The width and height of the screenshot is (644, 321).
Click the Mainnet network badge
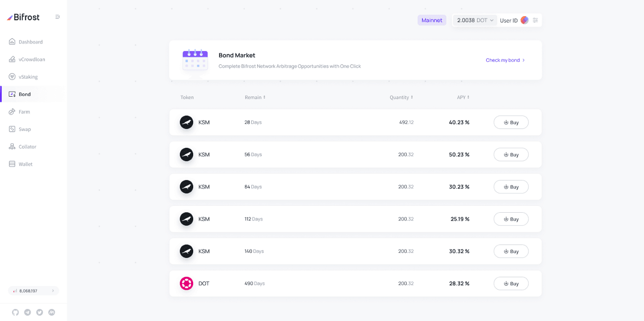(x=432, y=20)
